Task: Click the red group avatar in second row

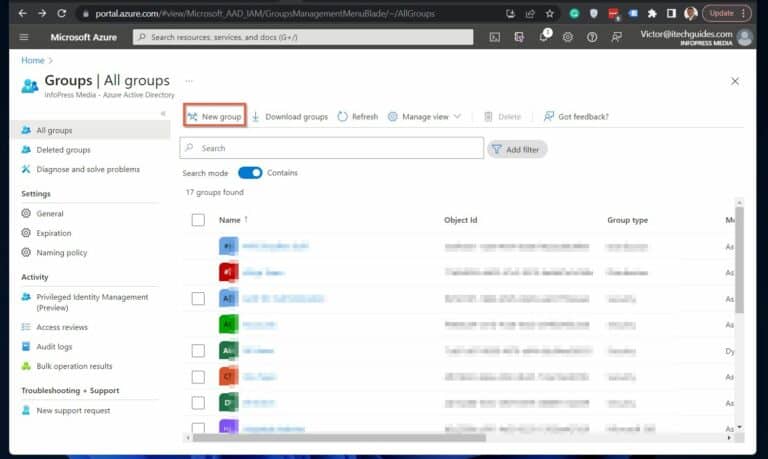Action: [228, 272]
